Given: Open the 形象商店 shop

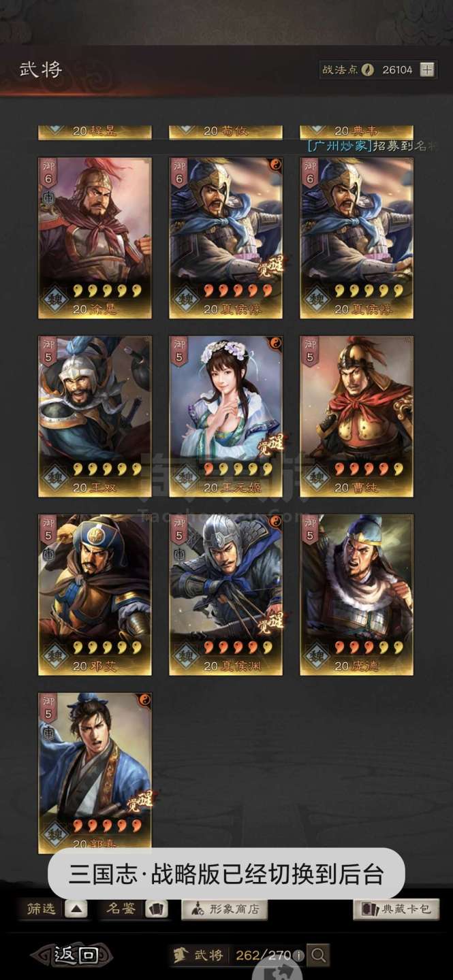Looking at the screenshot, I should click(224, 909).
